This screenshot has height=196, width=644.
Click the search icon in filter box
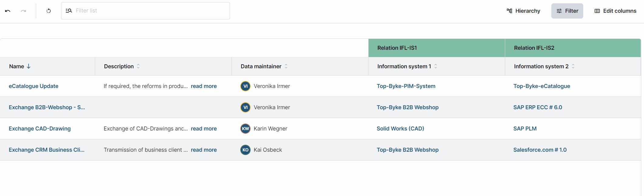click(69, 11)
